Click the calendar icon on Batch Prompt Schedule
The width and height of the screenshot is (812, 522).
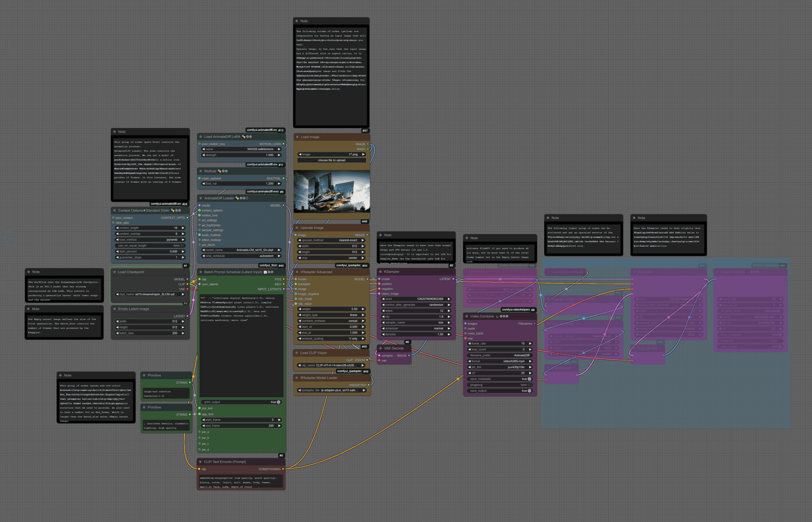(x=265, y=272)
